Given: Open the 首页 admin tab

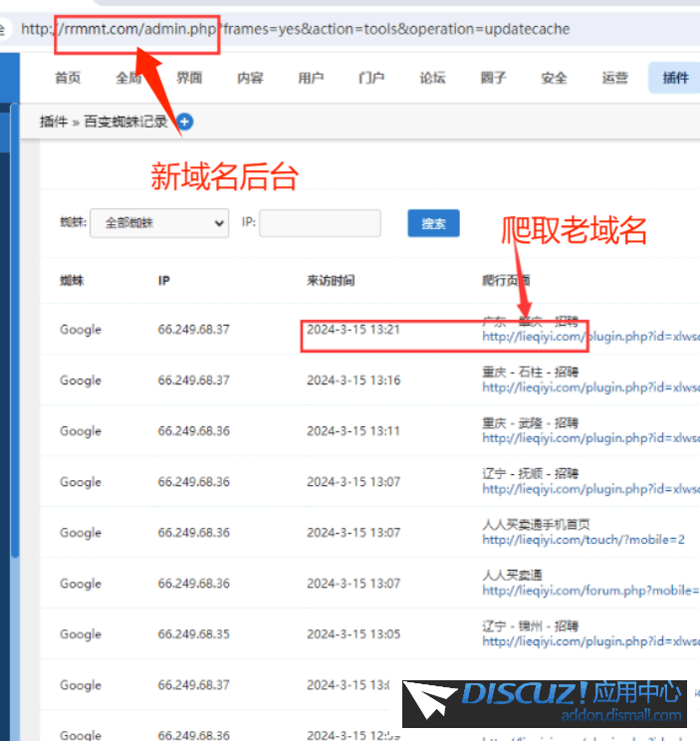Looking at the screenshot, I should click(x=68, y=79).
